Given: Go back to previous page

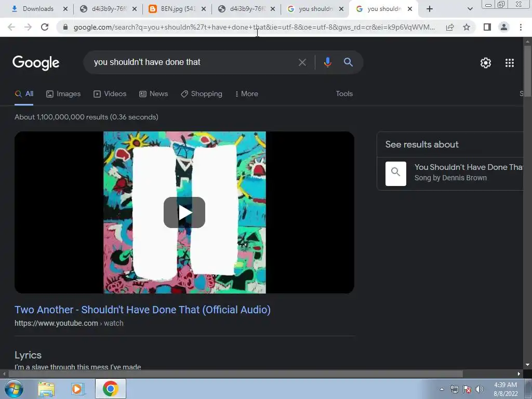Looking at the screenshot, I should (11, 27).
